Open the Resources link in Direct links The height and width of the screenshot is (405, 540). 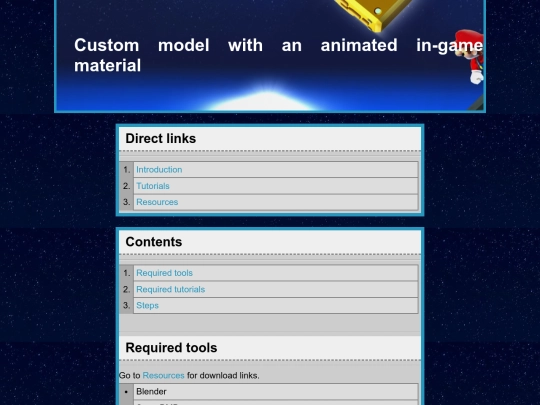[x=157, y=202]
